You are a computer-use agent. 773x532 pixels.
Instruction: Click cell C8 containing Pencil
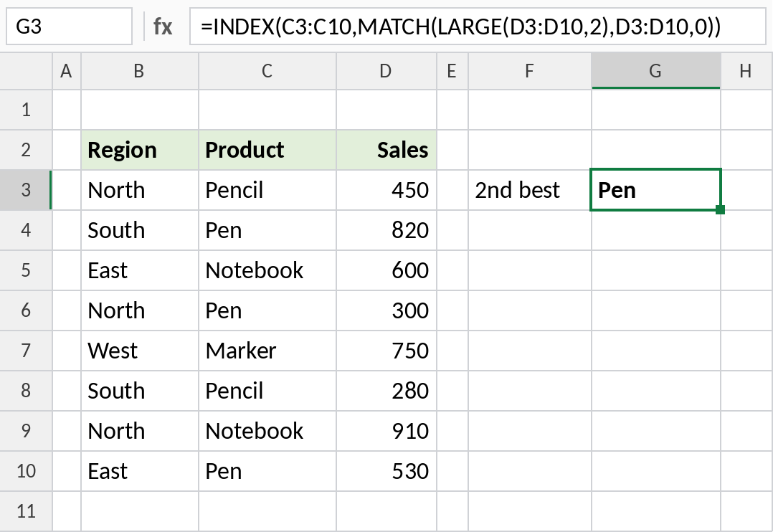tap(267, 391)
